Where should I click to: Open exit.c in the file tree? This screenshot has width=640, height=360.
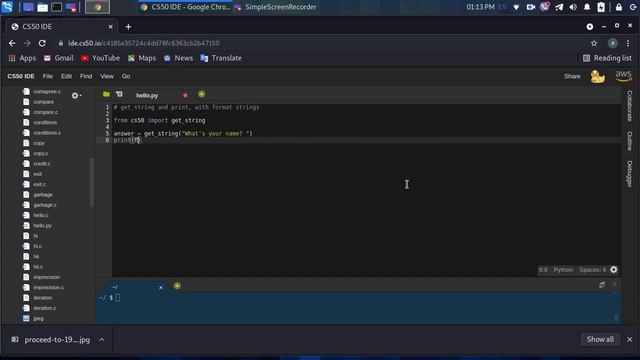click(x=40, y=184)
